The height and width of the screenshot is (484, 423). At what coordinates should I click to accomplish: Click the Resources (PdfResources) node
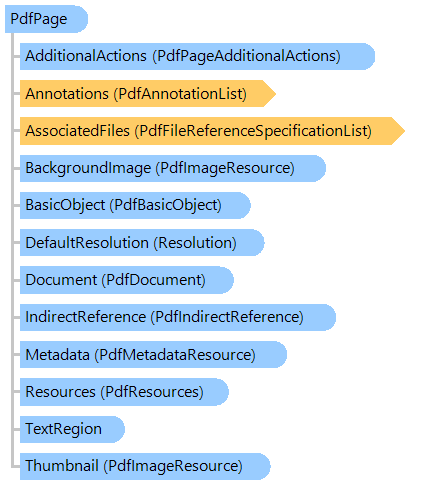124,392
